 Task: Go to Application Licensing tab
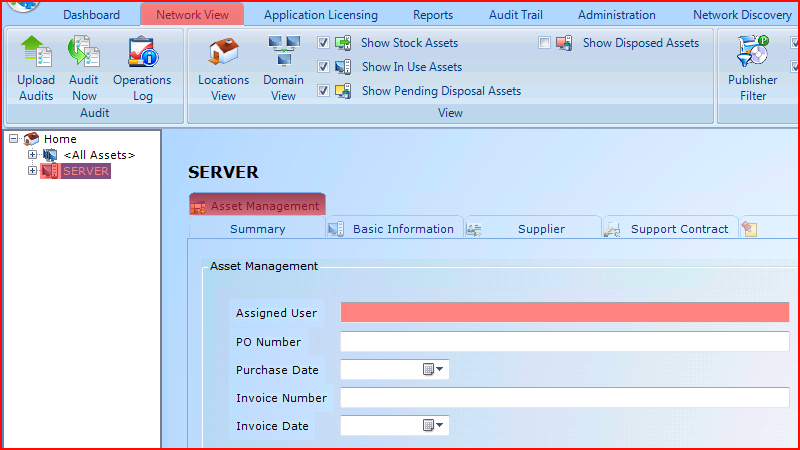[321, 15]
